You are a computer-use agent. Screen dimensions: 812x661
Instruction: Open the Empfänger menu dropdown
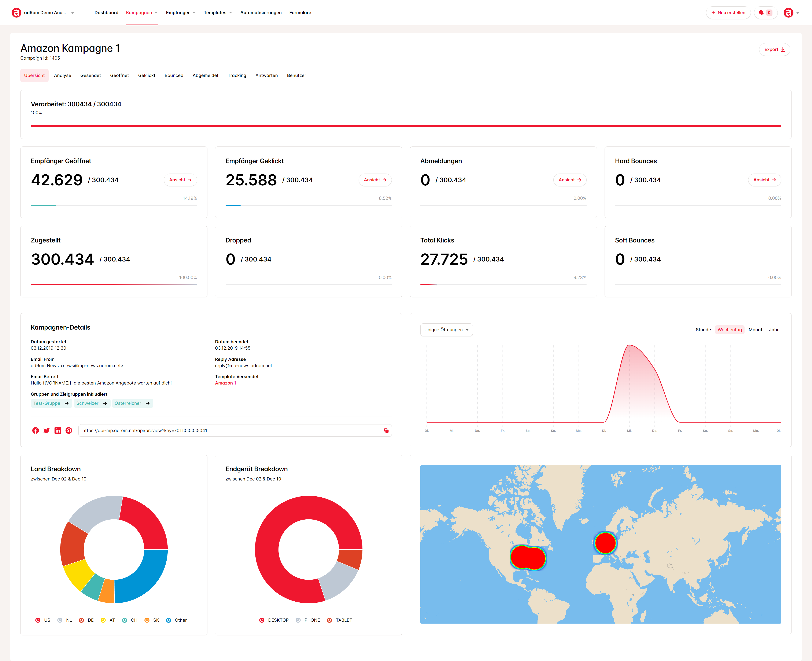[194, 12]
